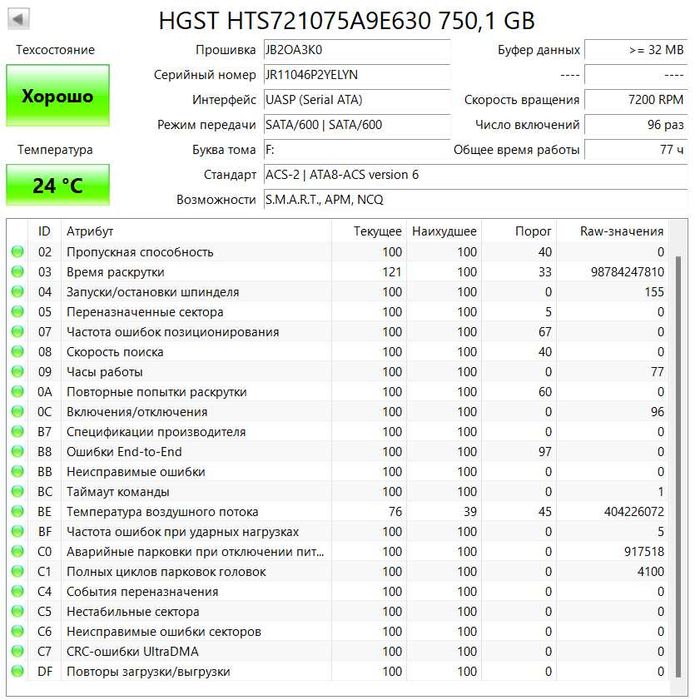Click the SMART attribute list scrollbar
Screen dimensions: 695x700
pyautogui.click(x=678, y=467)
